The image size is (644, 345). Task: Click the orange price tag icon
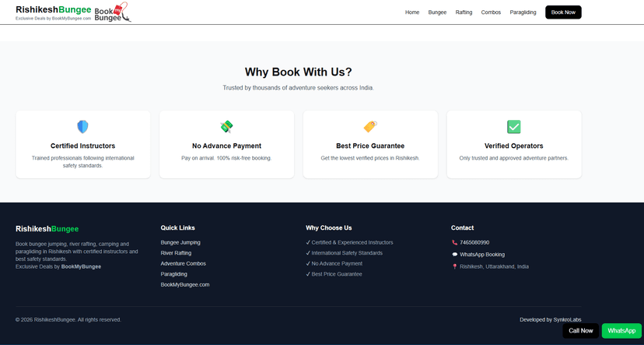(x=370, y=126)
